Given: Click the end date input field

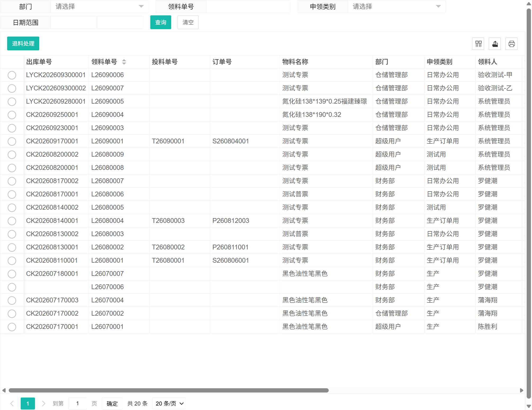Looking at the screenshot, I should [x=120, y=23].
